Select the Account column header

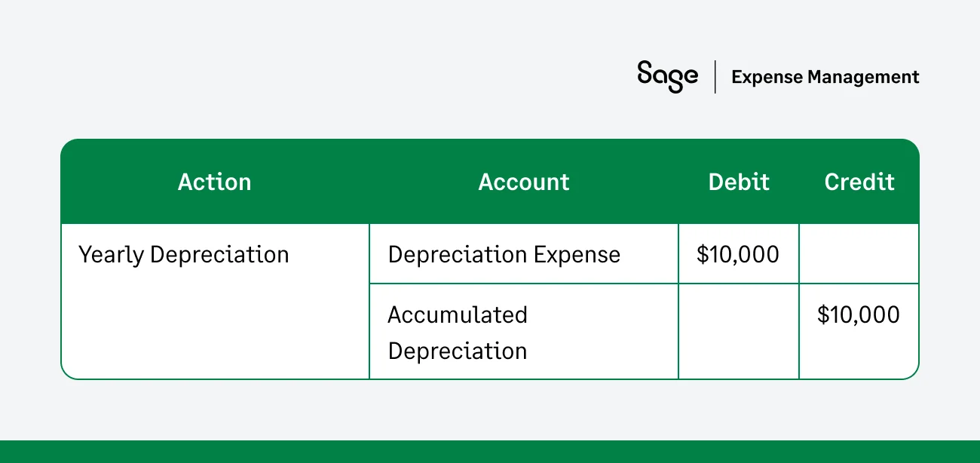524,182
